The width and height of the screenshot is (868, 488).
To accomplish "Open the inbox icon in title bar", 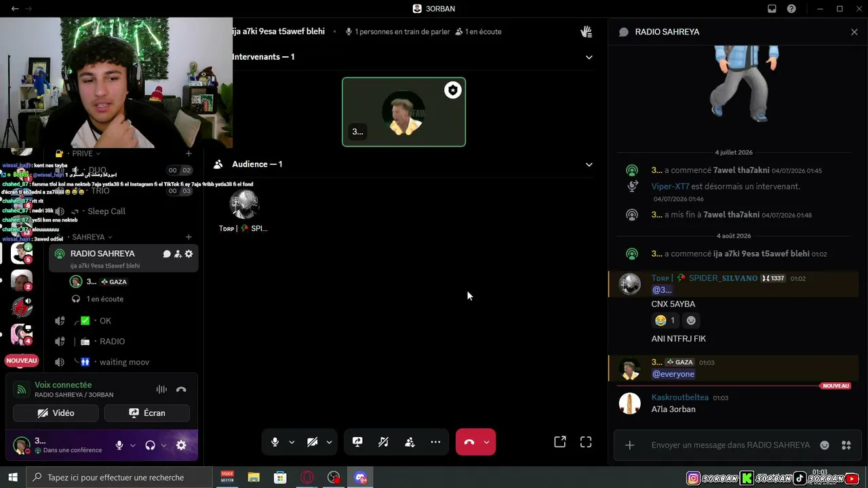I will click(x=772, y=9).
